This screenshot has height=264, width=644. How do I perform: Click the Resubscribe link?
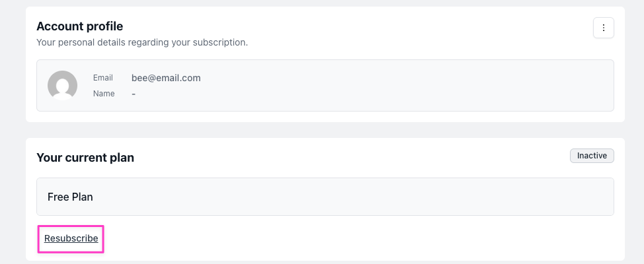(x=71, y=238)
